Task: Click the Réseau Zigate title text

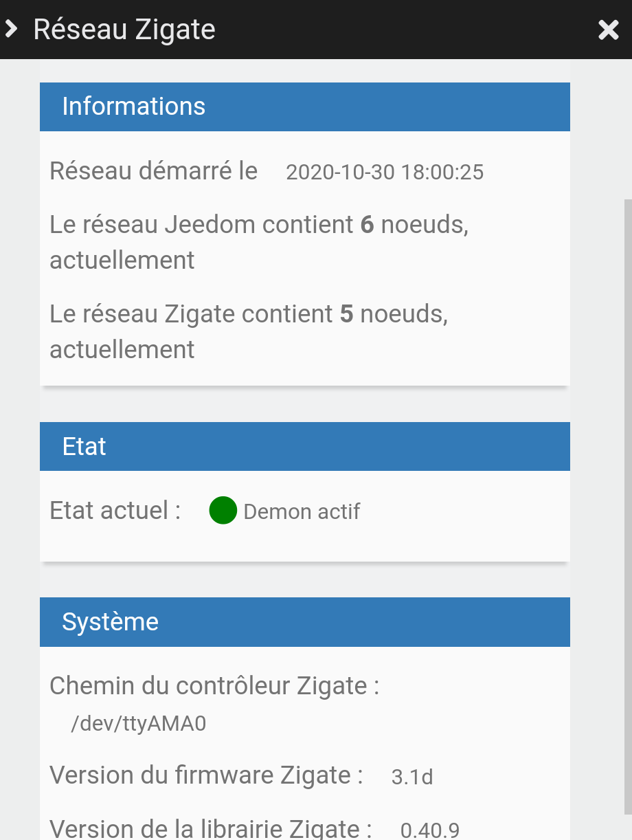Action: (124, 30)
